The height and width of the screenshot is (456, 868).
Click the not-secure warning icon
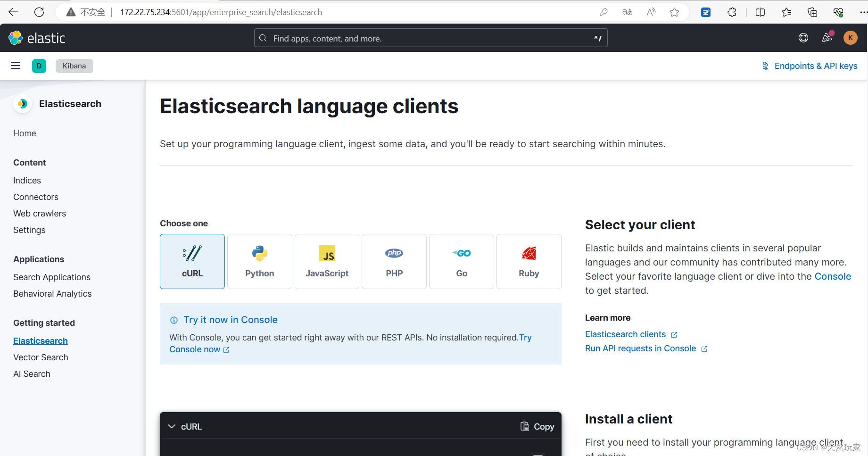(x=71, y=12)
